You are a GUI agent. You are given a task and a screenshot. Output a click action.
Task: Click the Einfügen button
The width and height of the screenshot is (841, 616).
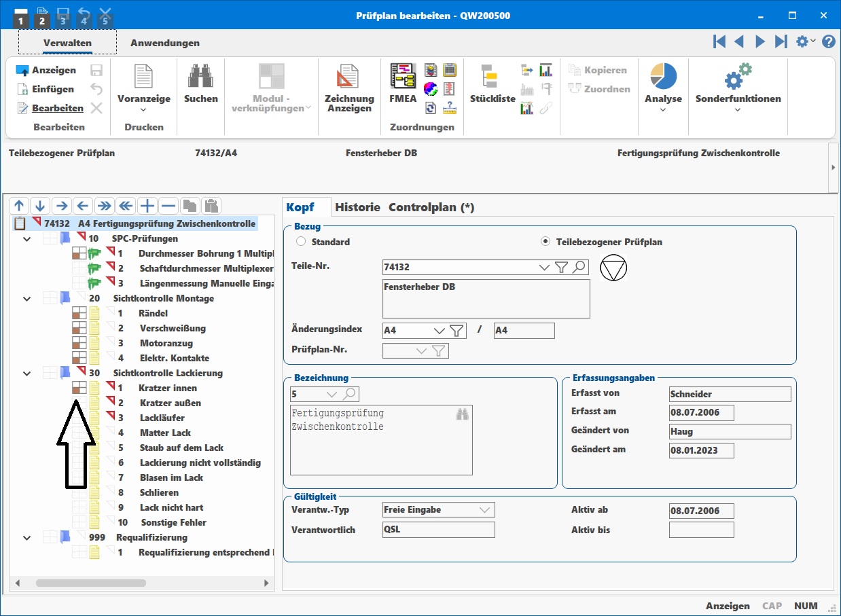[x=46, y=89]
